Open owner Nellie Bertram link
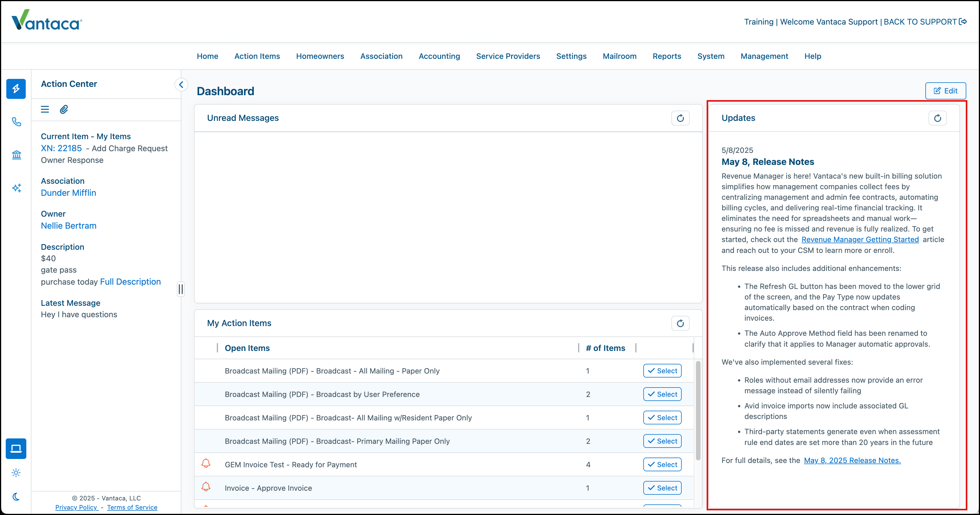The height and width of the screenshot is (515, 980). pos(68,226)
